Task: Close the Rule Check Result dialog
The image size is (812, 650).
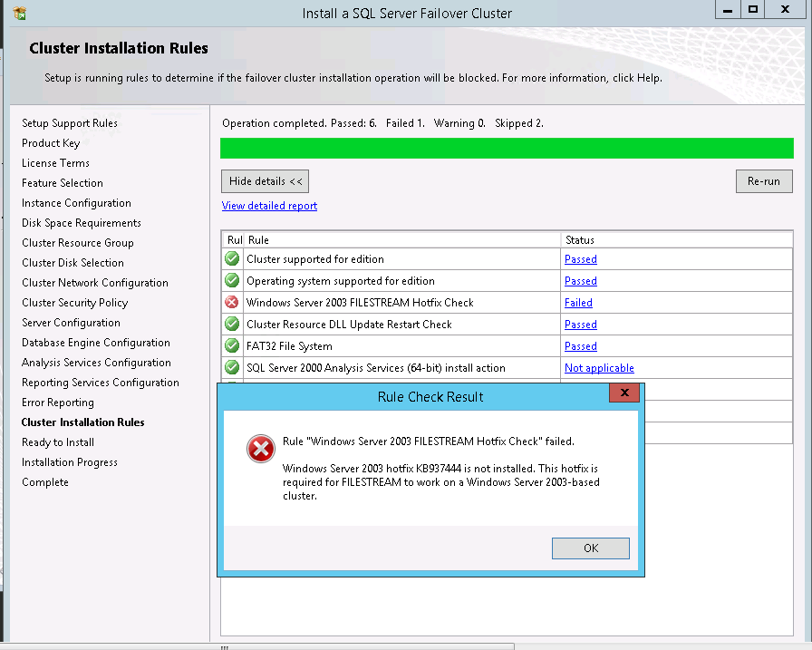Action: pos(624,393)
